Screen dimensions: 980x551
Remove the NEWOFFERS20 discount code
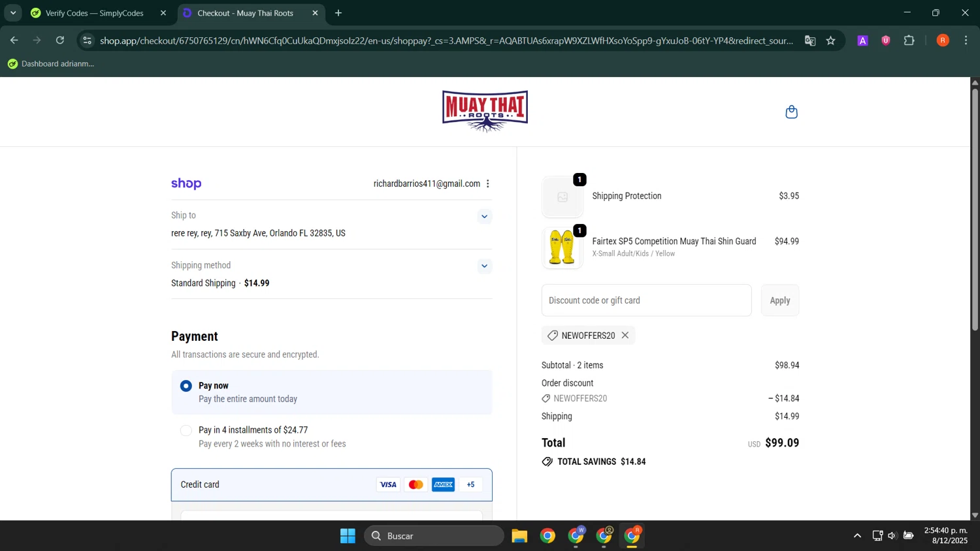click(x=625, y=335)
